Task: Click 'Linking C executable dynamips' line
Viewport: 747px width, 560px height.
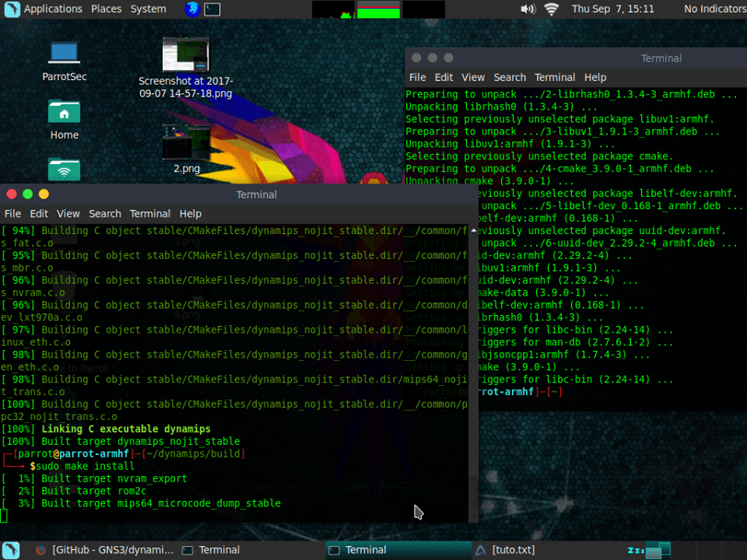Action: (126, 429)
